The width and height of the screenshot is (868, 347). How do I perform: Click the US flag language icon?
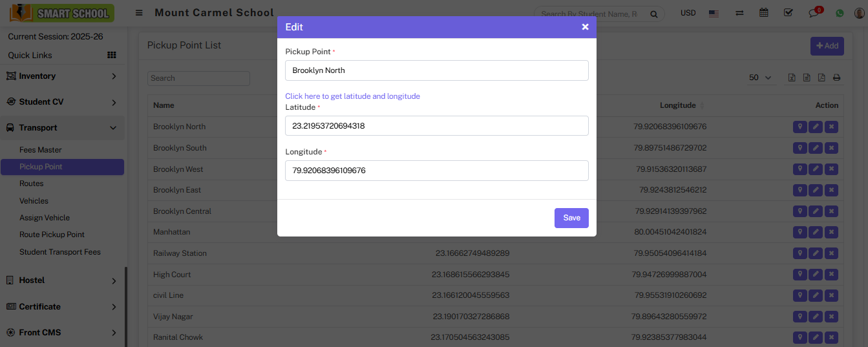tap(714, 13)
